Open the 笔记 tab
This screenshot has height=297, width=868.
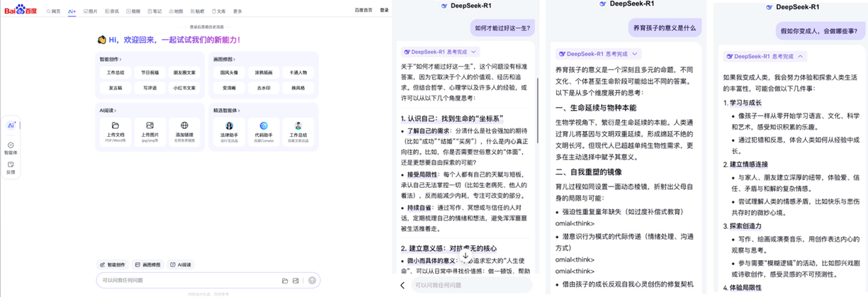[x=154, y=11]
